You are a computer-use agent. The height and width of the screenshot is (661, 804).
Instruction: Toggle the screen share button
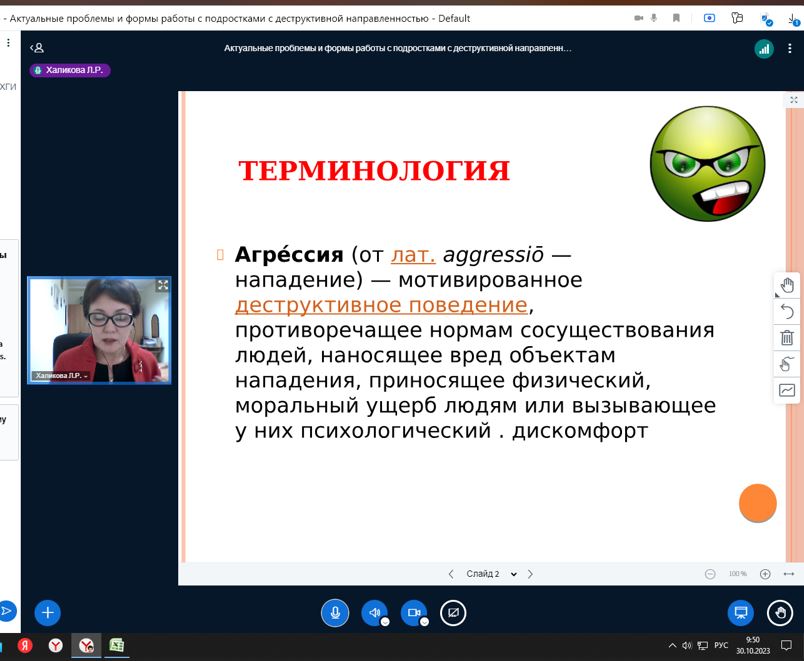point(453,612)
